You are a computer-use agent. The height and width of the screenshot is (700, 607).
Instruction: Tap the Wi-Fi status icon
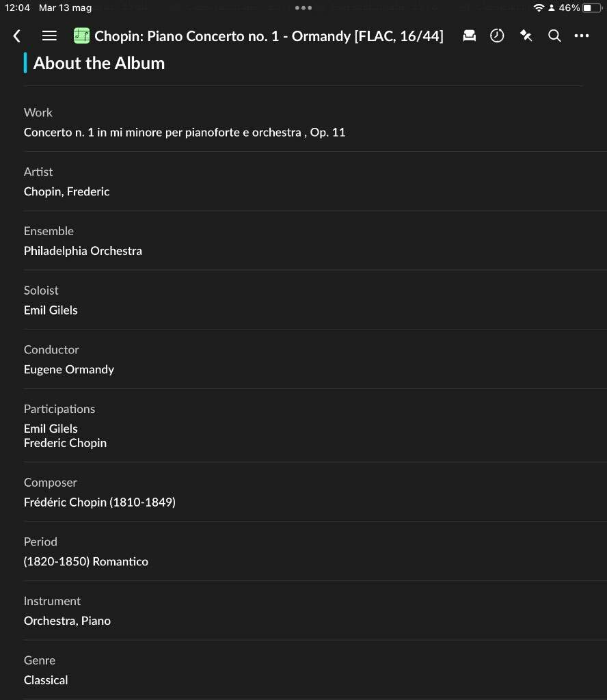click(539, 8)
